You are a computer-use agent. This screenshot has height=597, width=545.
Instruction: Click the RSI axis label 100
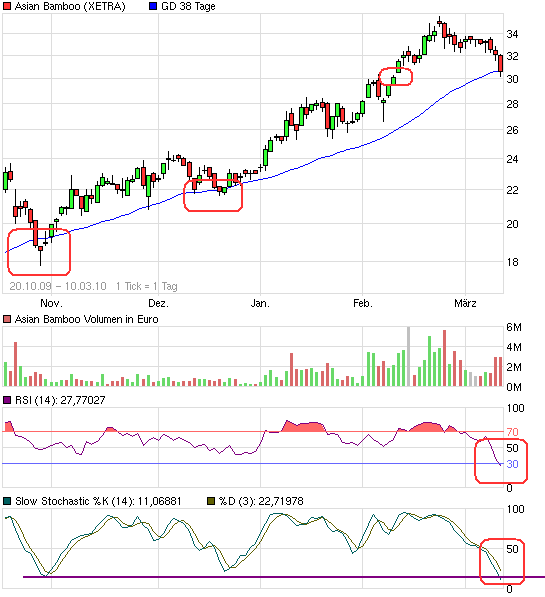tap(515, 408)
